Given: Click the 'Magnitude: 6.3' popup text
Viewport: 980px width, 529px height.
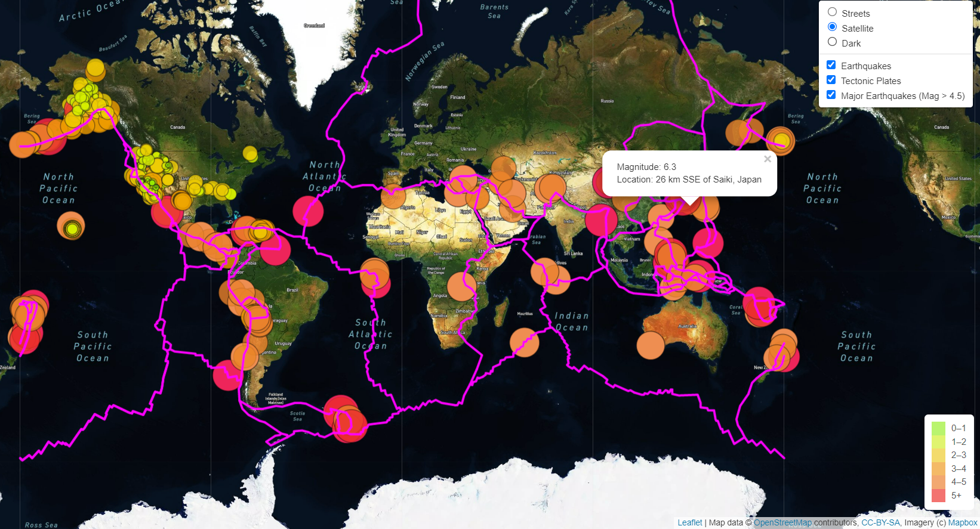Looking at the screenshot, I should pos(646,167).
